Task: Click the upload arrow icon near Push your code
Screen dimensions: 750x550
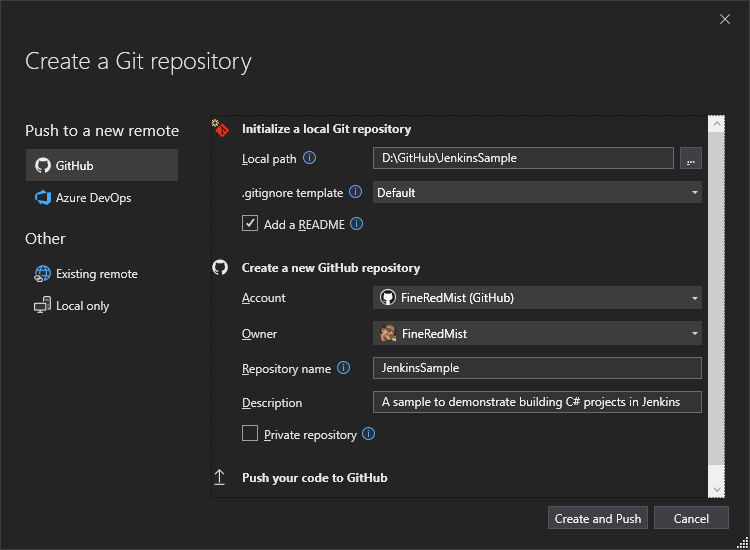Action: point(220,477)
